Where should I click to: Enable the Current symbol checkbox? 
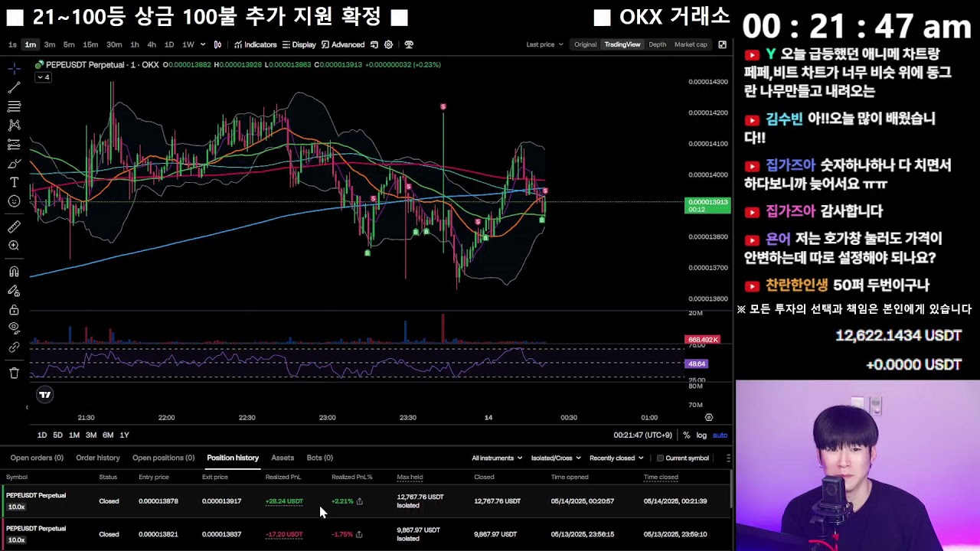pyautogui.click(x=660, y=458)
